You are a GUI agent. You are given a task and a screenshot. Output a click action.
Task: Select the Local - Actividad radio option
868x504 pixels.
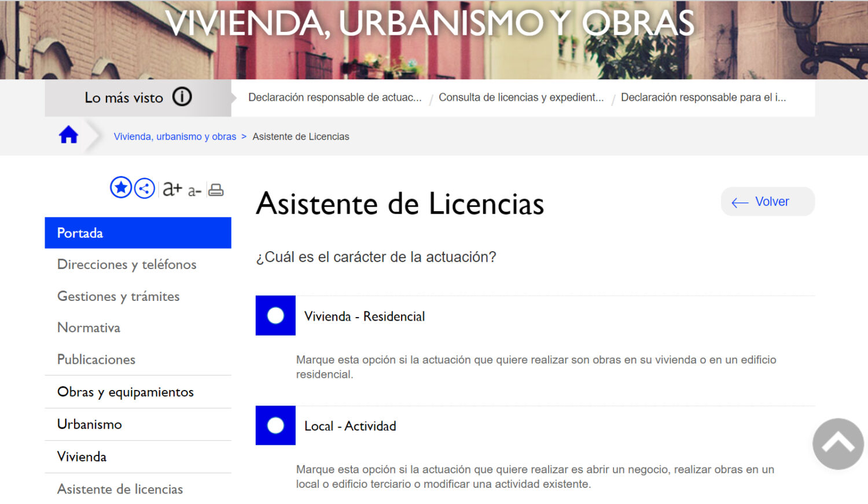[x=275, y=426]
